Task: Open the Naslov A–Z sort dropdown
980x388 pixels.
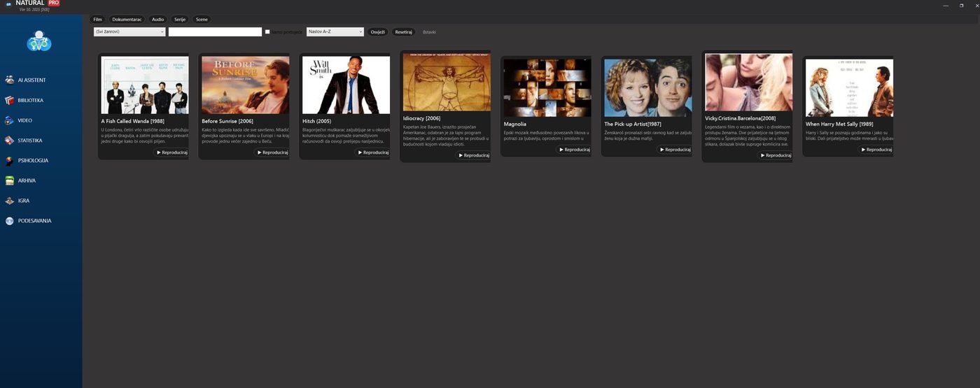Action: point(335,31)
